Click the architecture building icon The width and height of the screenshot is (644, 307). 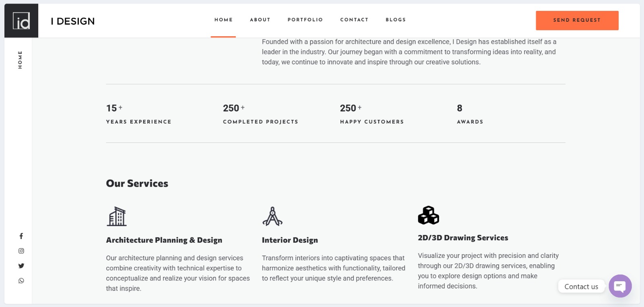coord(117,216)
